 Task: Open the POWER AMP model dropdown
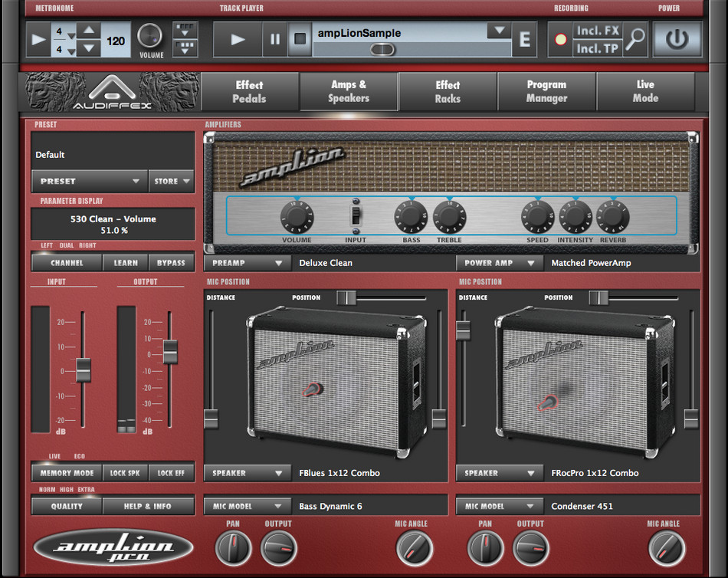[x=500, y=263]
